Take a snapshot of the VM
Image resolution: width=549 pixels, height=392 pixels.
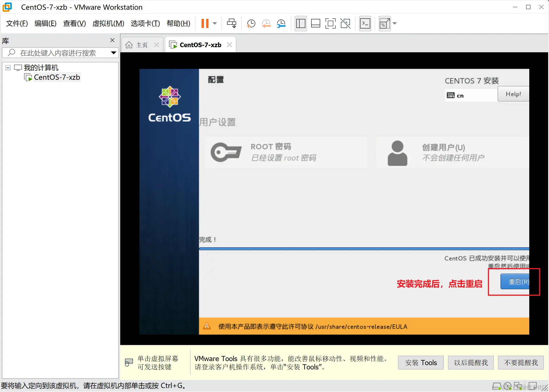[x=251, y=23]
